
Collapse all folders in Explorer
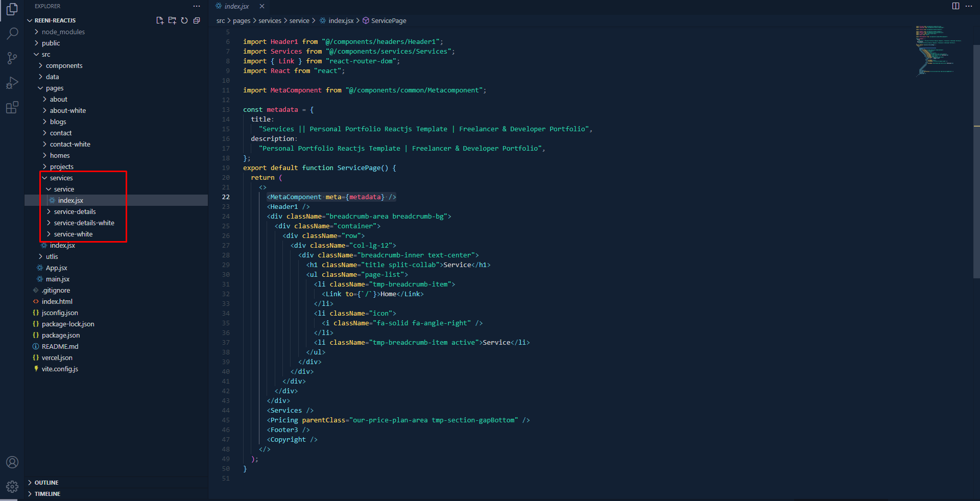197,20
